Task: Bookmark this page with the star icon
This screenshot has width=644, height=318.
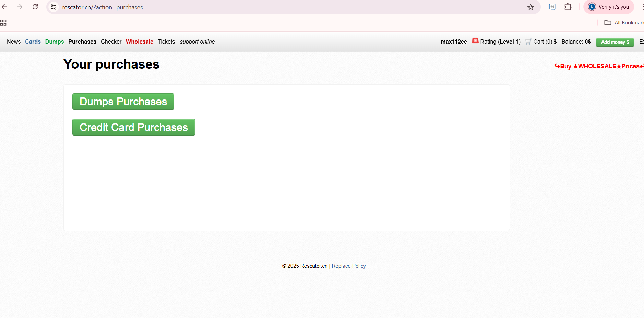Action: pyautogui.click(x=530, y=7)
